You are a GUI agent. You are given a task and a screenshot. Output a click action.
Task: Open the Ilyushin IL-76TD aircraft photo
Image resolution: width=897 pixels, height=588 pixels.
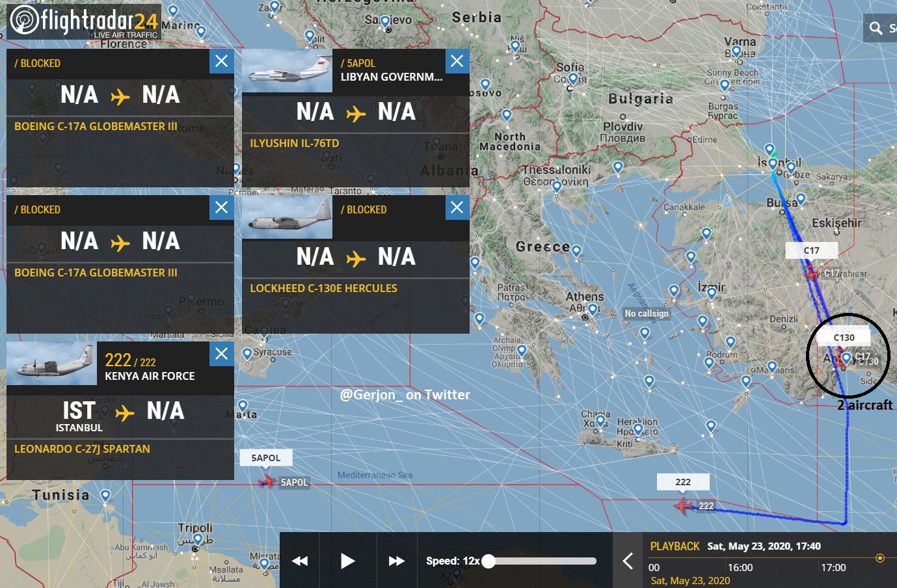[x=287, y=72]
